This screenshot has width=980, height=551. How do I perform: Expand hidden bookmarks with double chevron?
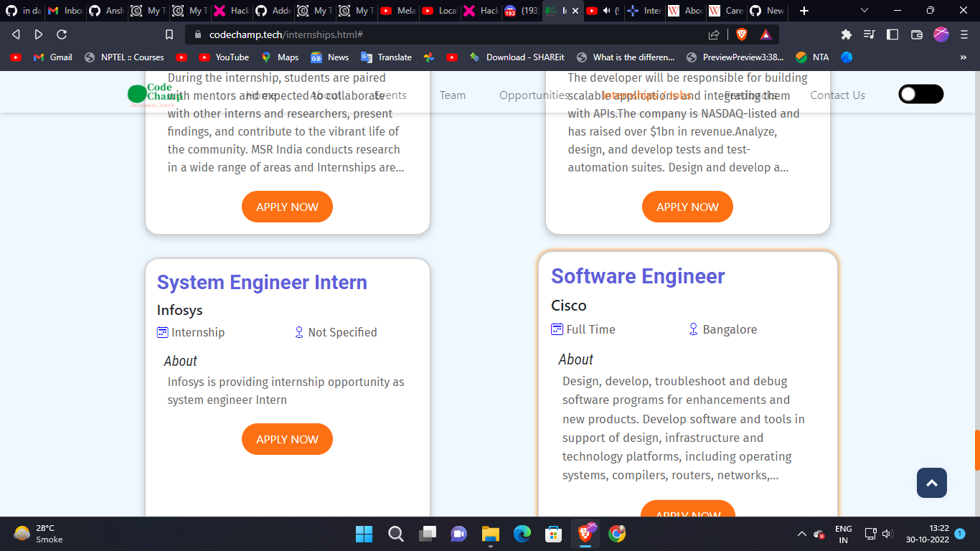tap(963, 57)
